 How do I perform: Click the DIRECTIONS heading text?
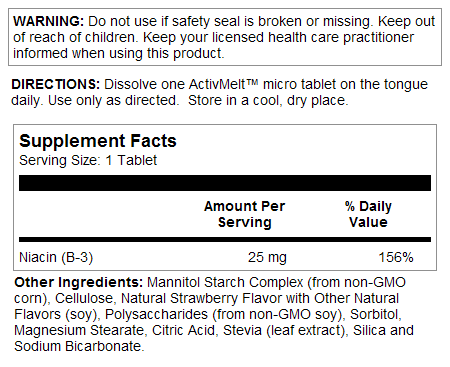tap(56, 84)
